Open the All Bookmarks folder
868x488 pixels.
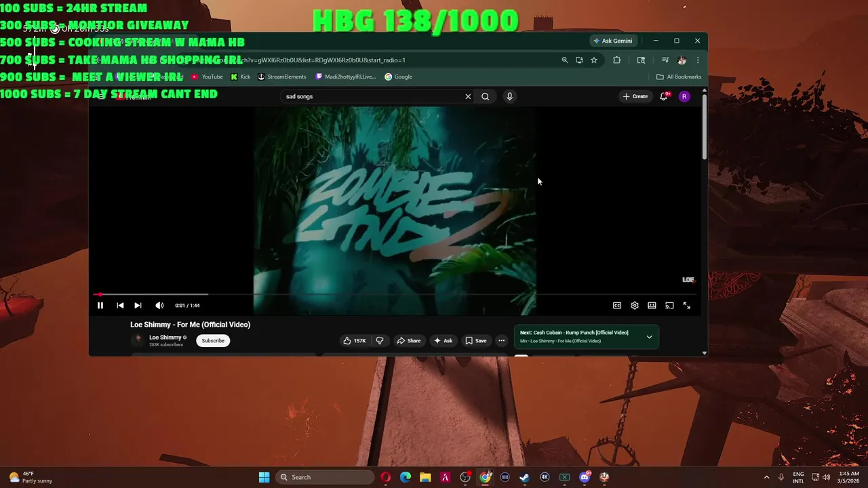coord(679,77)
